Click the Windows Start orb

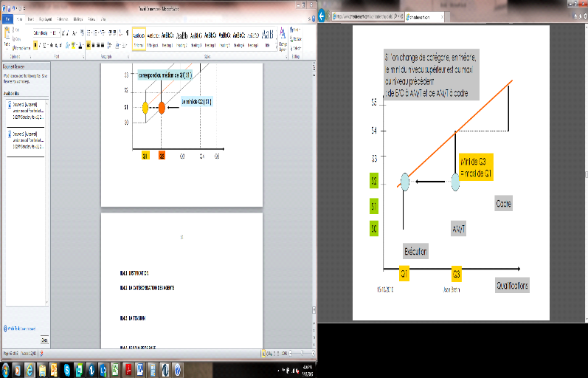pyautogui.click(x=6, y=370)
